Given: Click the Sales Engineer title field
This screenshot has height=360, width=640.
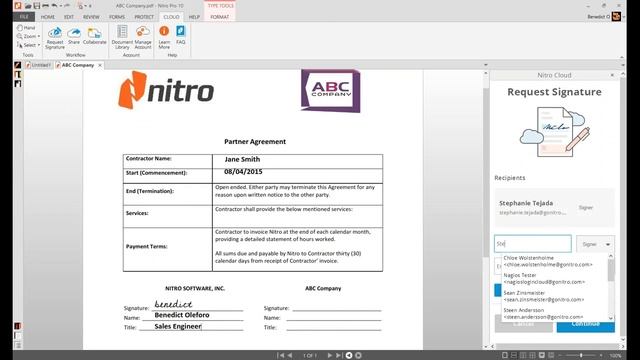Looking at the screenshot, I should click(178, 326).
